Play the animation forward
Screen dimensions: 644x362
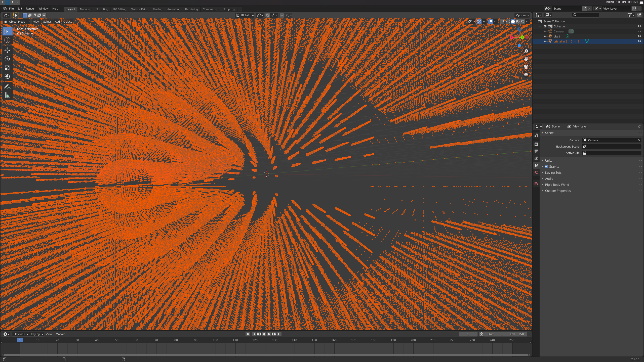pyautogui.click(x=269, y=334)
